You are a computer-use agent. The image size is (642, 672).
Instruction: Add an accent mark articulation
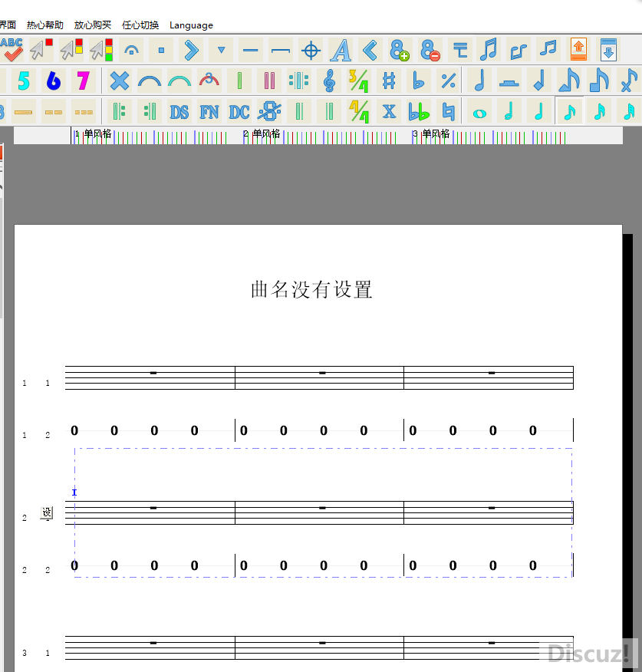coord(191,50)
